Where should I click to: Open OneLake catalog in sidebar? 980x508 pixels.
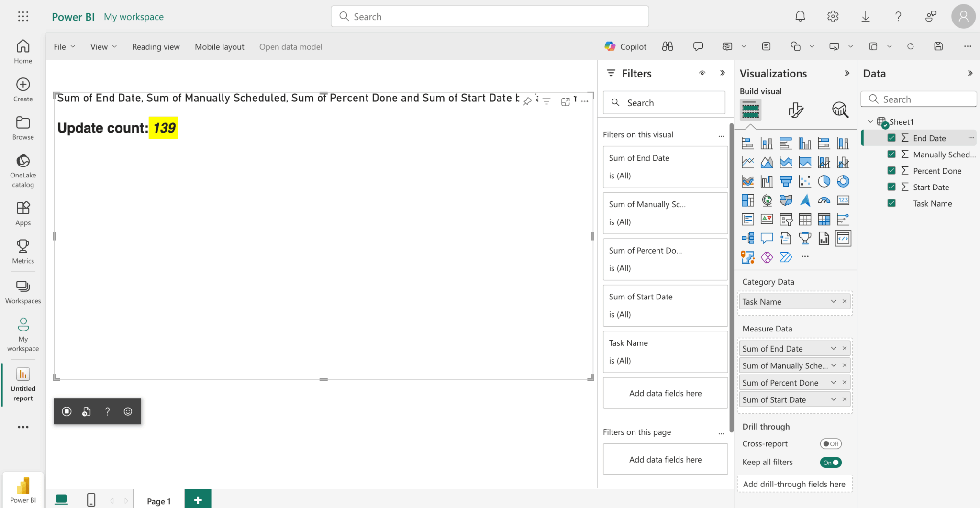point(23,170)
